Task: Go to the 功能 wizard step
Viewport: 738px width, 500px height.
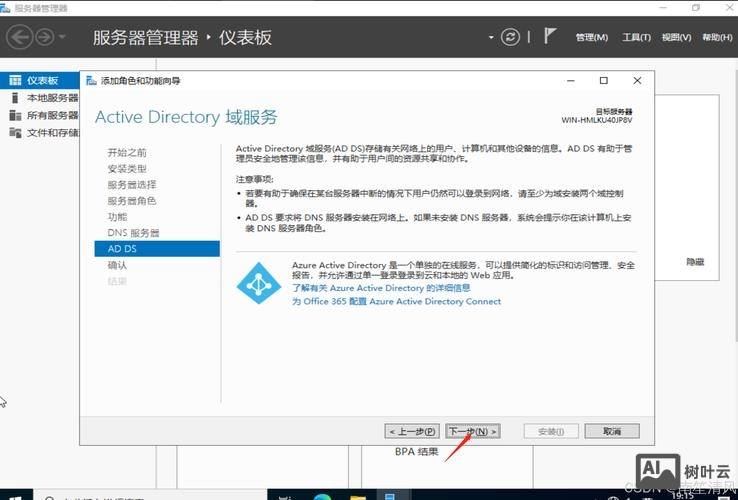Action: (117, 217)
